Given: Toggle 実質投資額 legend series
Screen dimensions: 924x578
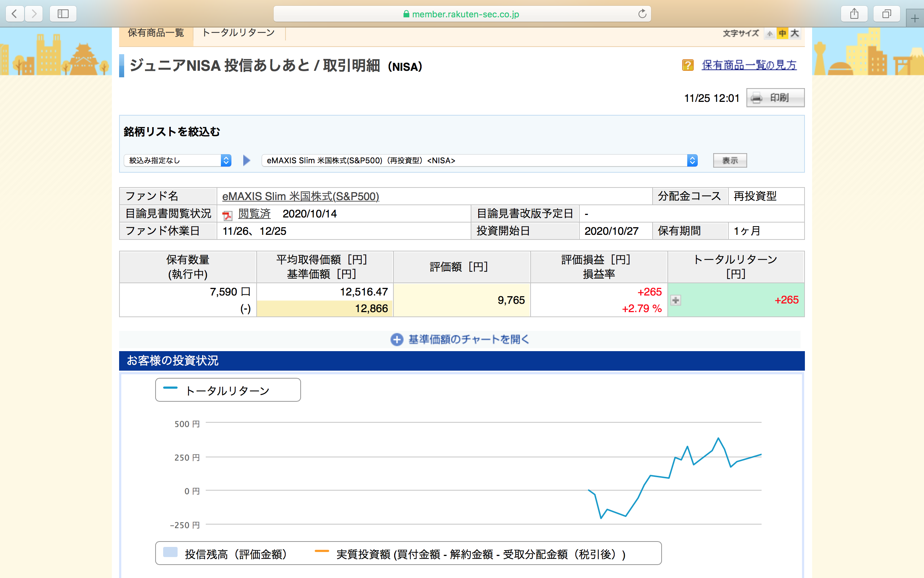Looking at the screenshot, I should click(x=470, y=553).
